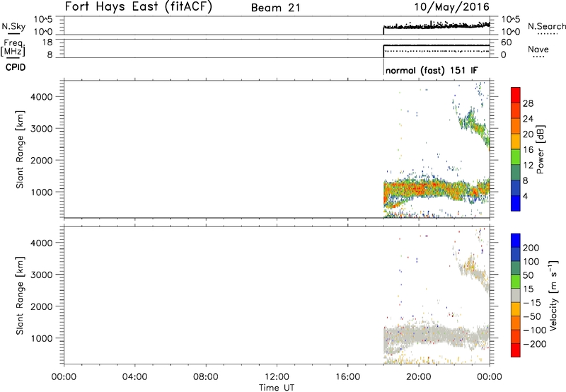Click the dotted line sample under N.Search
Image resolution: width=566 pixels, height=392 pixels.
[547, 34]
